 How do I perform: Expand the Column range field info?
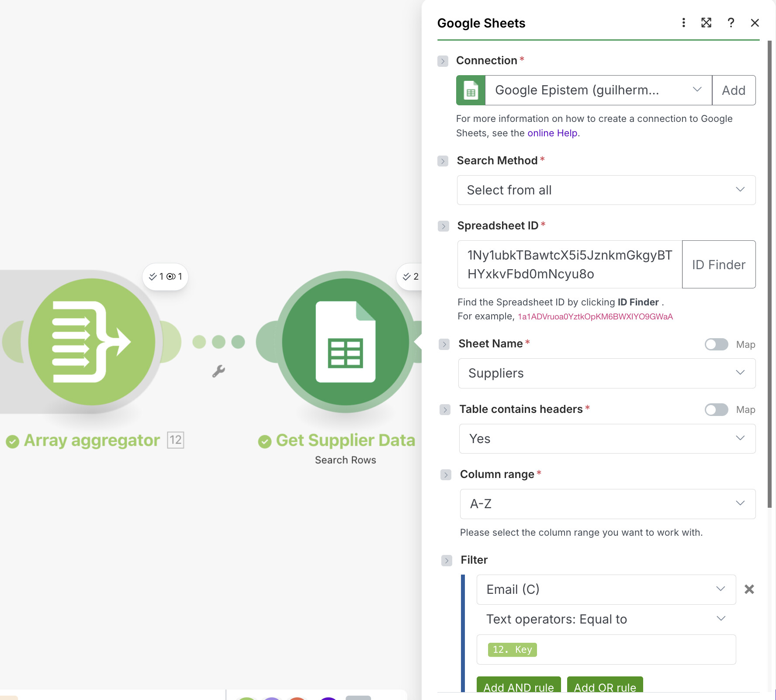[x=446, y=475]
